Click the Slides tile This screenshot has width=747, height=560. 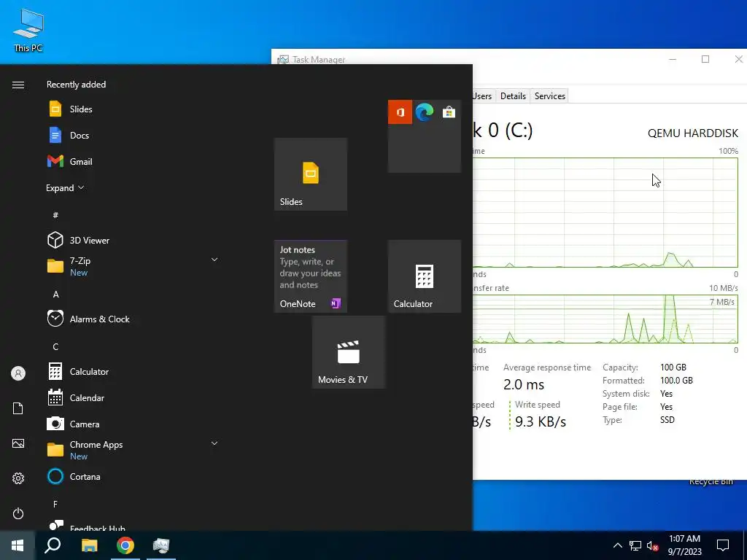pyautogui.click(x=310, y=174)
